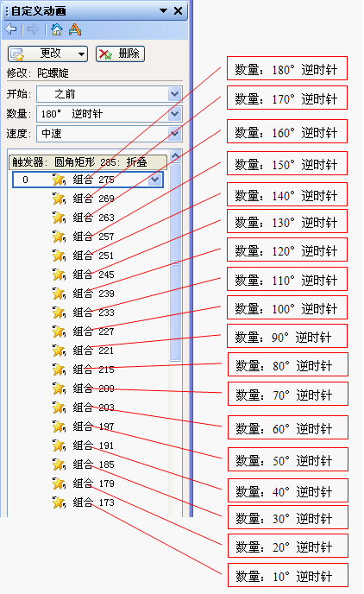Expand the 开始 combo box arrow
Screen dimensions: 364x594
click(x=174, y=94)
